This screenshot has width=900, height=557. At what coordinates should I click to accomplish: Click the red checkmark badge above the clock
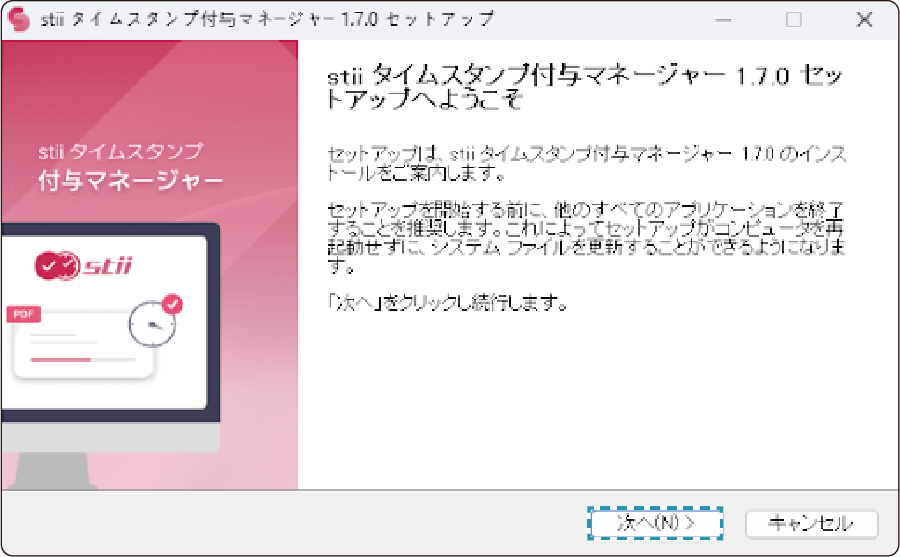(x=173, y=302)
